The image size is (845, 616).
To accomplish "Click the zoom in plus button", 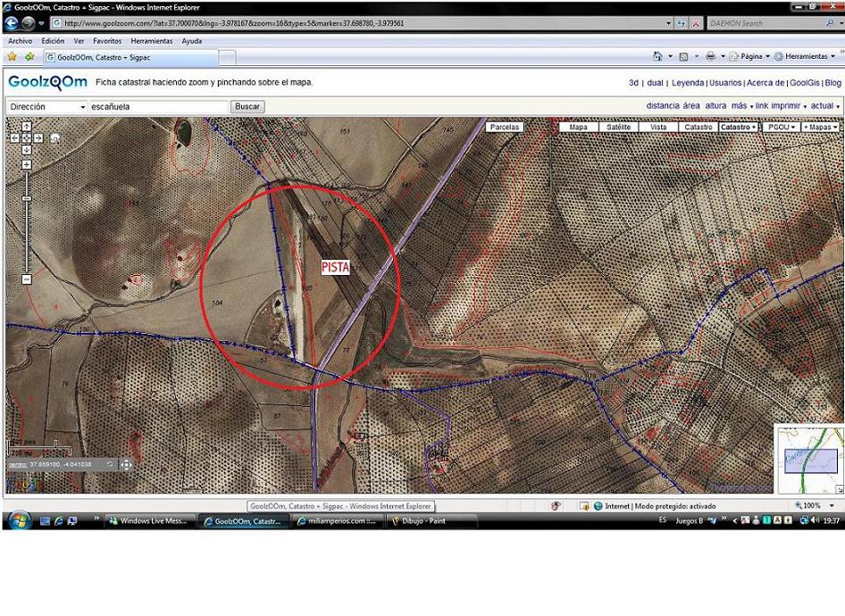I will [26, 164].
